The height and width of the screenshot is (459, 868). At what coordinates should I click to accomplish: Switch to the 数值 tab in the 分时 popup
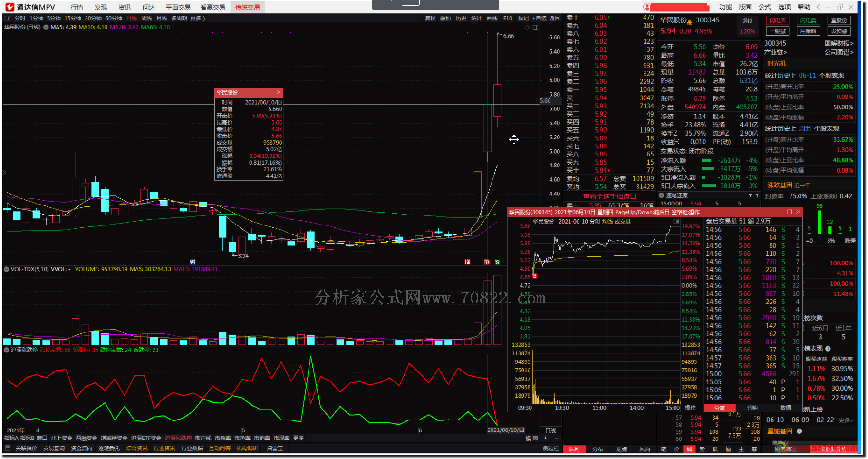786,408
